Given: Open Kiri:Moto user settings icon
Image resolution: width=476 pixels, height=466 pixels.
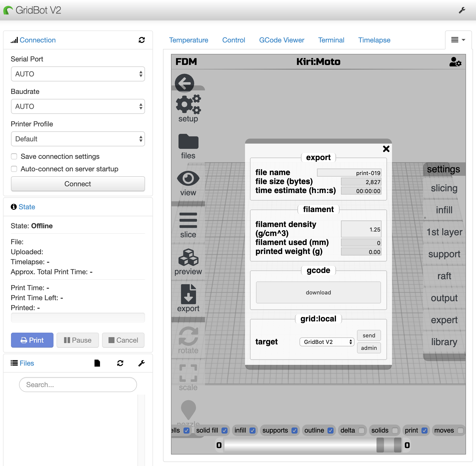Looking at the screenshot, I should pyautogui.click(x=455, y=62).
